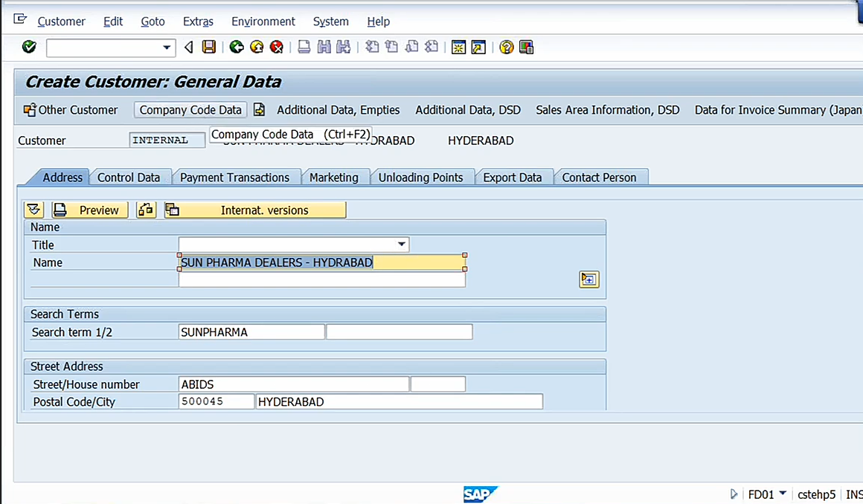Click the Name field with SUN PHARMA DEALERS
Viewport: 863px width, 504px height.
click(322, 262)
